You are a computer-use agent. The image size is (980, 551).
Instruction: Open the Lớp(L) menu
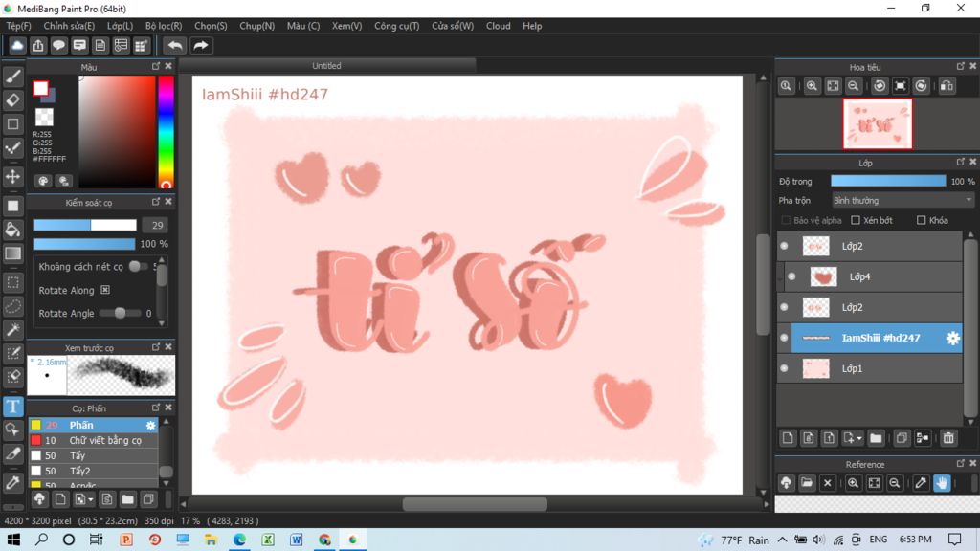click(120, 26)
